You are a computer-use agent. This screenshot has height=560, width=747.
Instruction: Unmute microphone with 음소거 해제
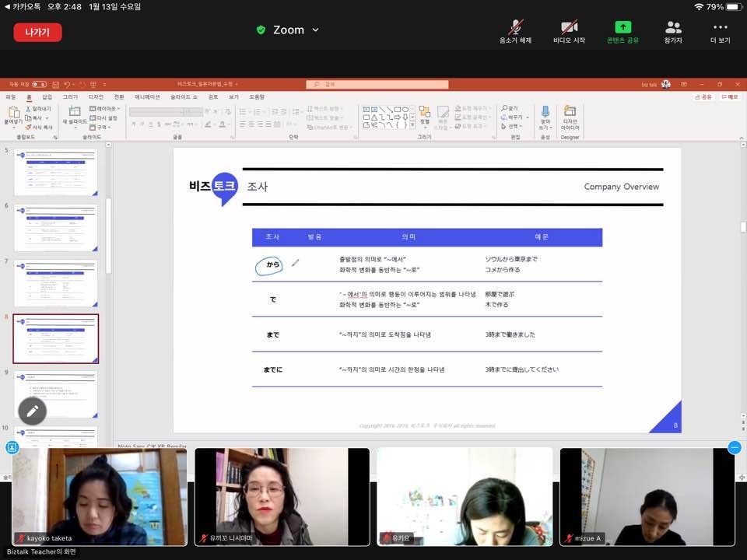[x=515, y=31]
